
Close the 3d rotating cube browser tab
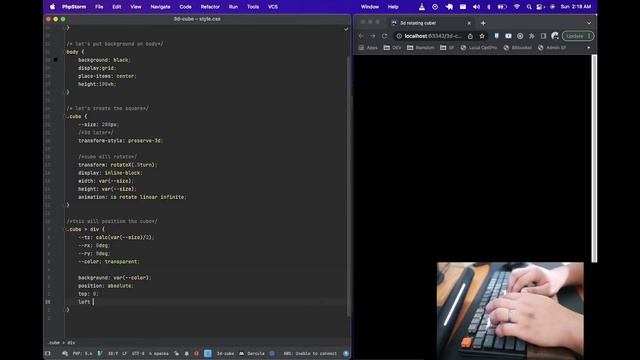[x=469, y=23]
